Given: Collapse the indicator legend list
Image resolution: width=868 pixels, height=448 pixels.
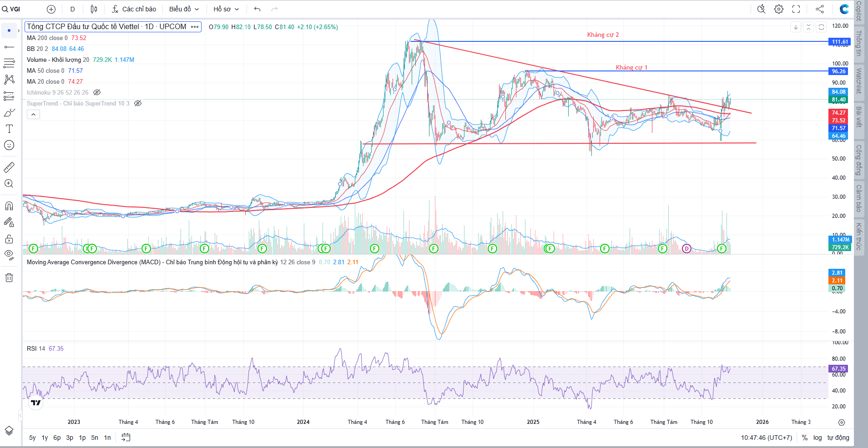Looking at the screenshot, I should [33, 114].
